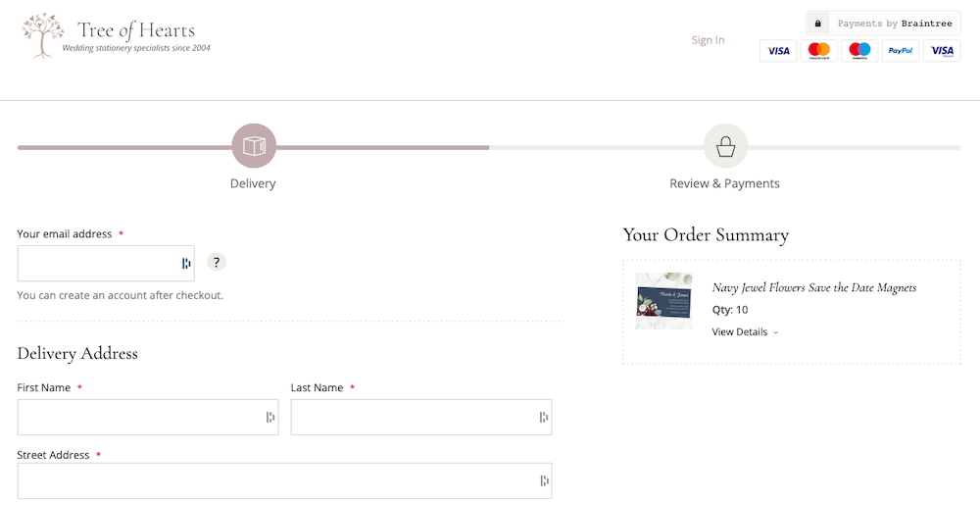Open the Sign In link
The image size is (980, 505).
coord(708,40)
